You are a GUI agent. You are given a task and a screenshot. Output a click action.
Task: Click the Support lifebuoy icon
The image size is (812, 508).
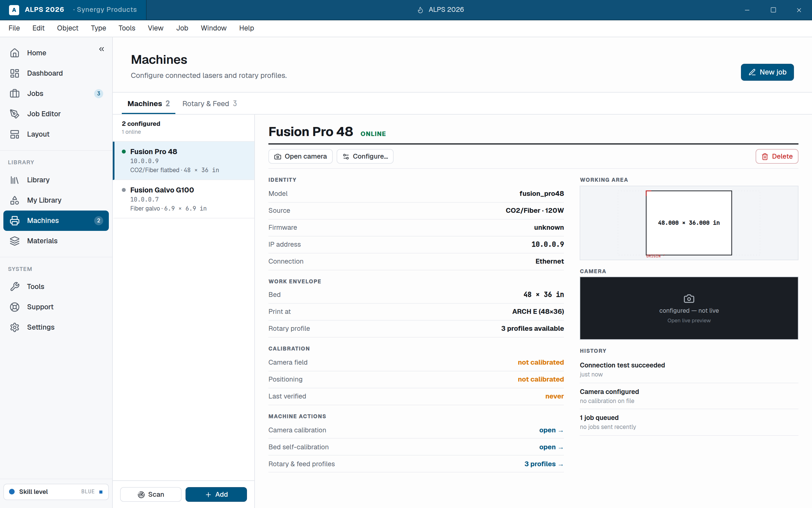click(x=14, y=307)
